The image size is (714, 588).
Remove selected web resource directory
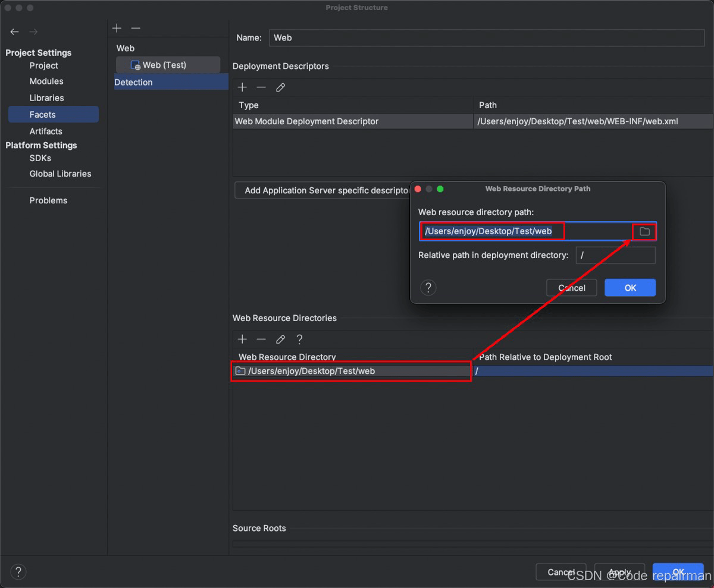[x=261, y=339]
